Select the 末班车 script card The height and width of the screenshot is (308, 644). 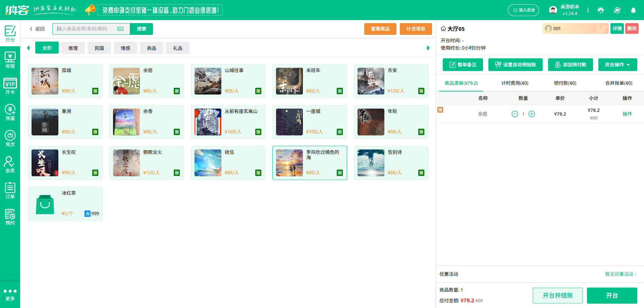point(310,81)
